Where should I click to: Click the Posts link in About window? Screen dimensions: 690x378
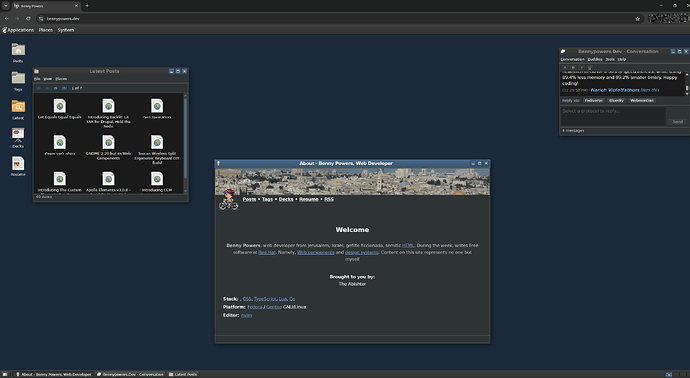[249, 199]
